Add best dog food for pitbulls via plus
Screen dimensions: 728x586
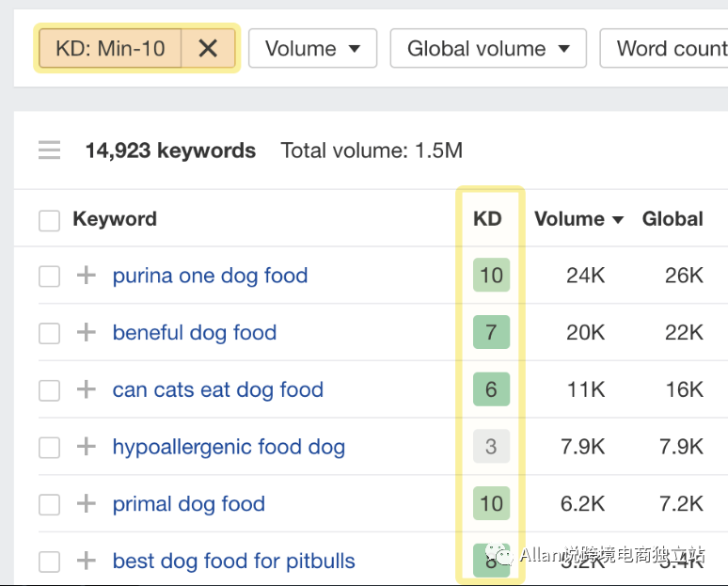[x=87, y=561]
